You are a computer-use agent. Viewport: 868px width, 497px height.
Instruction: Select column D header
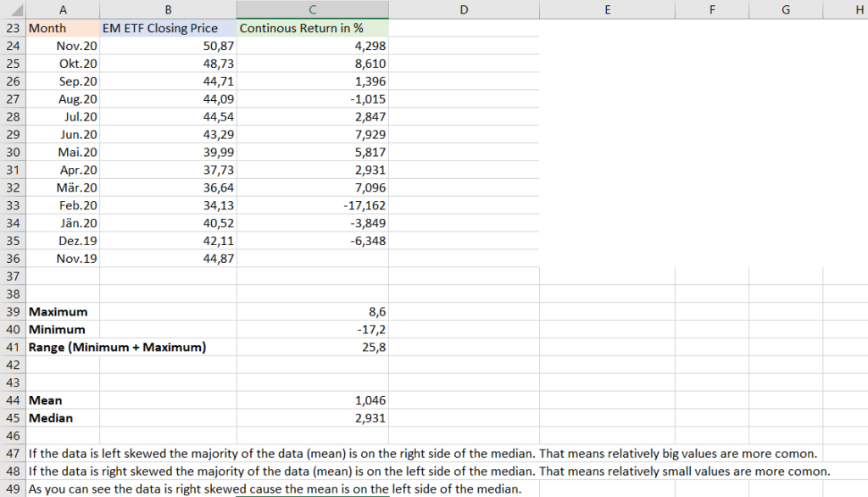pos(464,9)
